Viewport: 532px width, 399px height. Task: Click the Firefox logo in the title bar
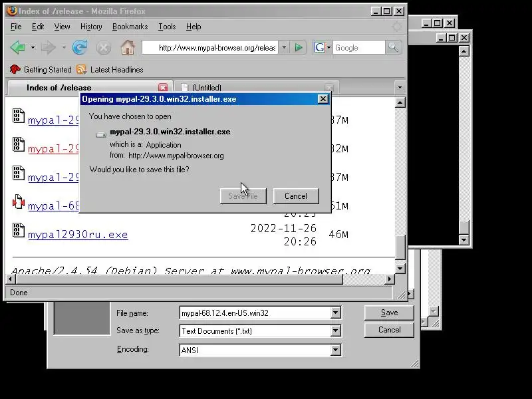point(12,11)
